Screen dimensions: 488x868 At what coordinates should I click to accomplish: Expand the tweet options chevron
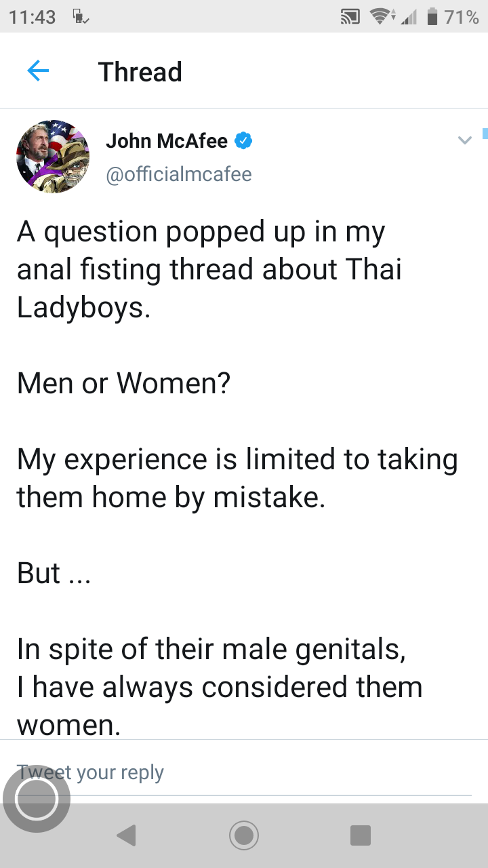coord(464,141)
